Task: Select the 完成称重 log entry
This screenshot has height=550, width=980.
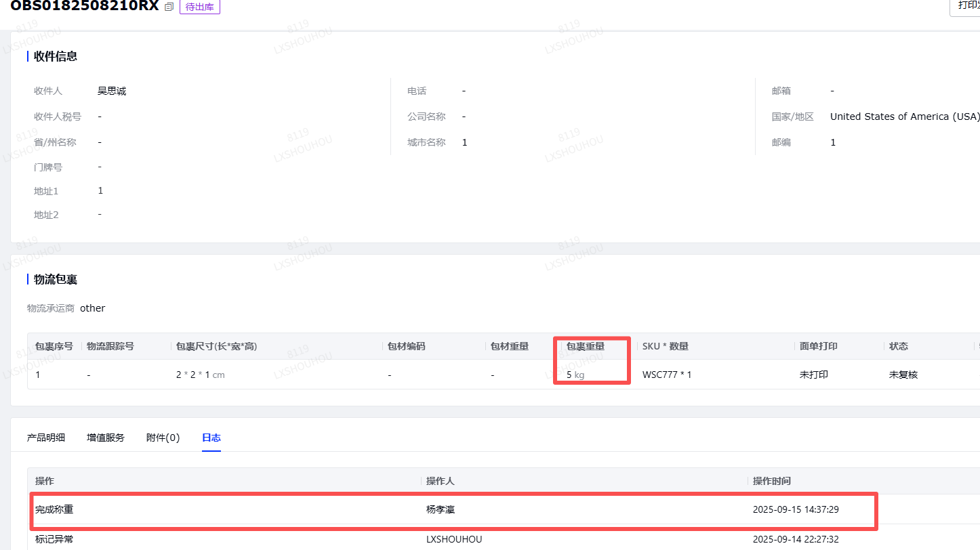Action: coord(54,509)
